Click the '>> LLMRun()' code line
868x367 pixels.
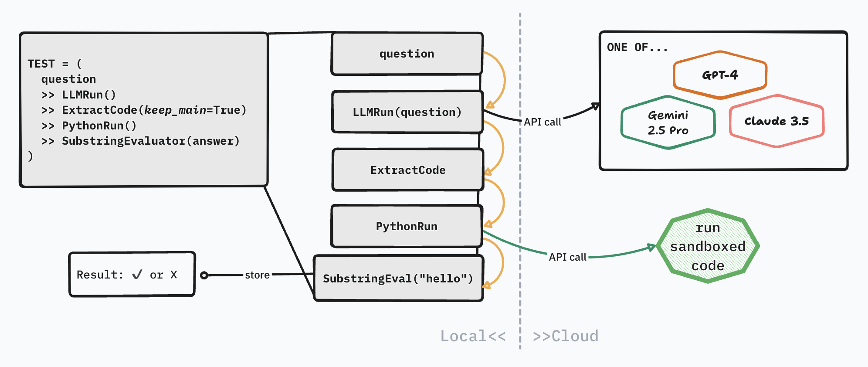click(x=78, y=95)
